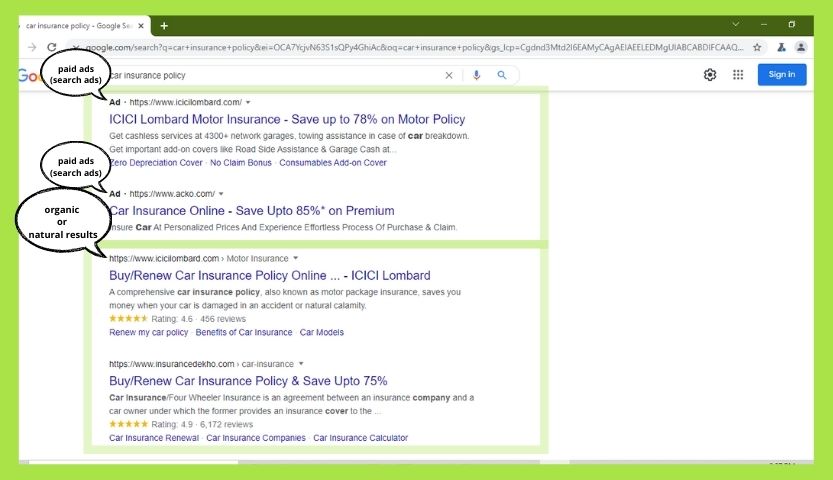This screenshot has width=833, height=480.
Task: Click the Google logo
Action: coord(29,76)
